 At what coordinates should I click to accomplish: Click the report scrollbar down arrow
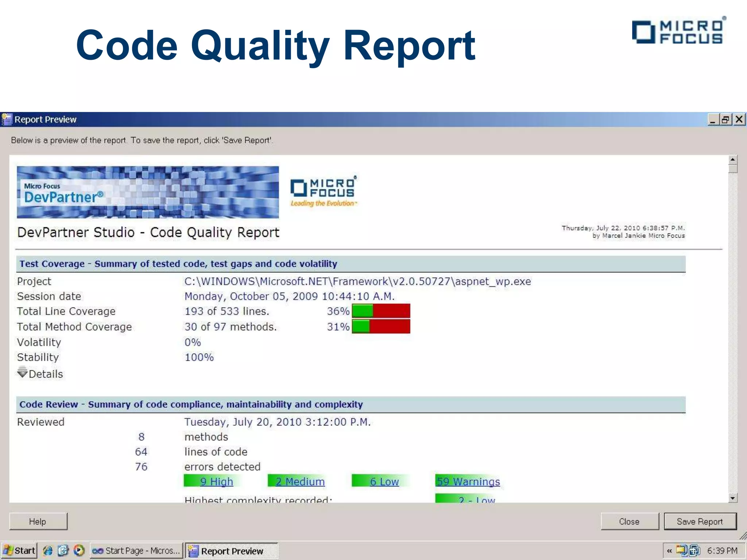(733, 498)
